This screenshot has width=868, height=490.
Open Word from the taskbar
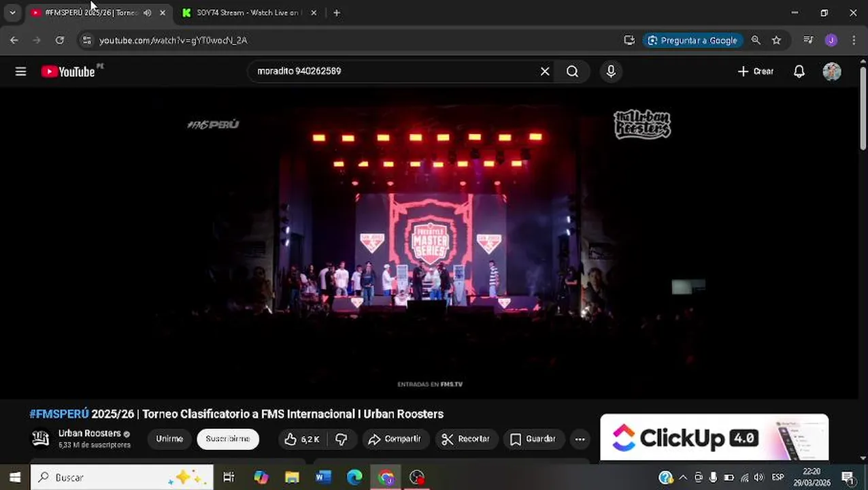click(323, 477)
